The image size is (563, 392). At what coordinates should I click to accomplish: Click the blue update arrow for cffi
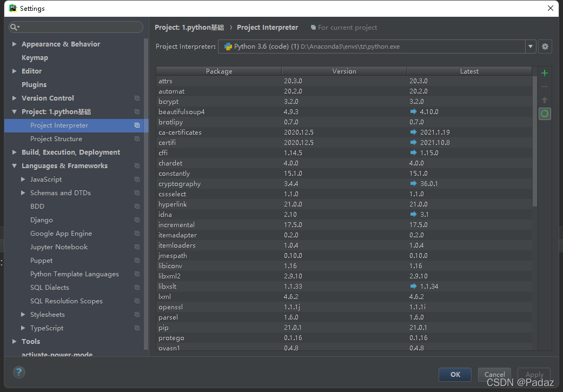tap(413, 152)
